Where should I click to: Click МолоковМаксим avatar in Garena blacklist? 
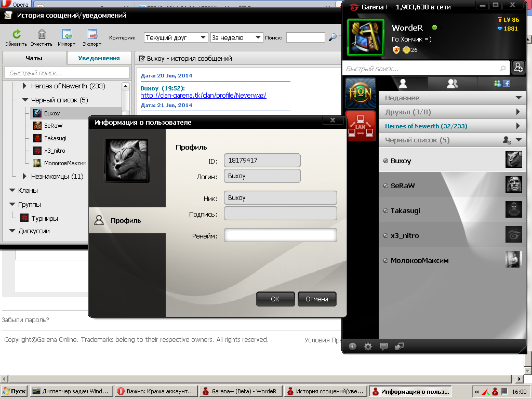click(x=514, y=259)
